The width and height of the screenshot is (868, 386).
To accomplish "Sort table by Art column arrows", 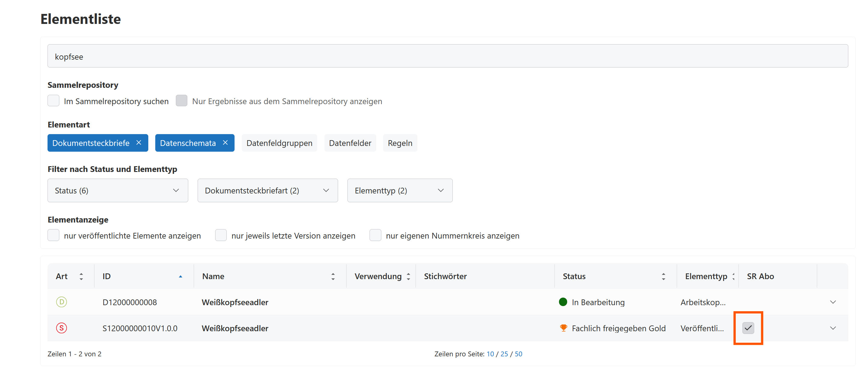I will [81, 276].
